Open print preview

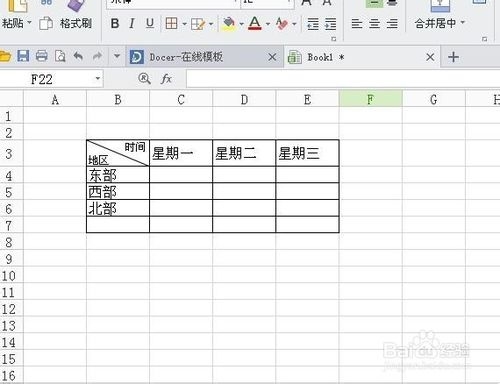pyautogui.click(x=60, y=56)
